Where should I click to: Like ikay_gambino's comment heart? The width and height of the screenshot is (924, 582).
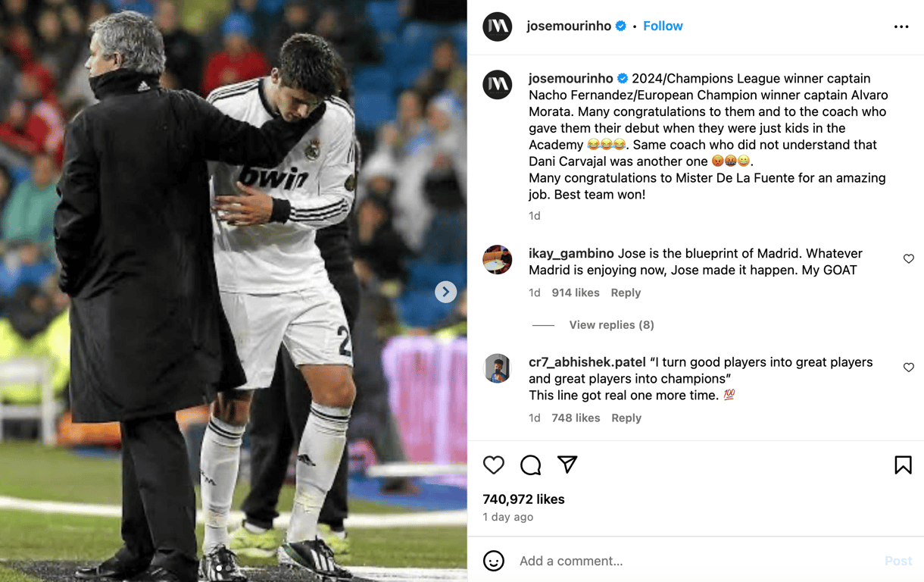point(909,258)
